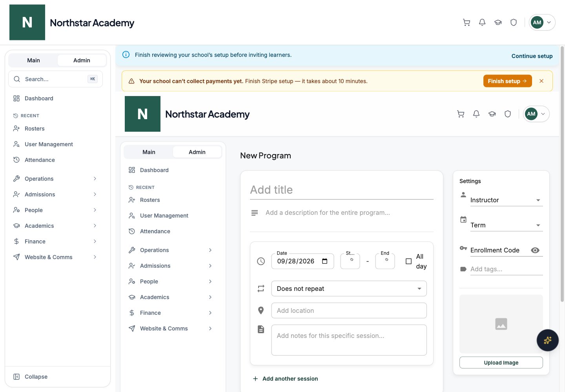Click the shield icon in the header below the payment banner
565x392 pixels.
point(508,114)
